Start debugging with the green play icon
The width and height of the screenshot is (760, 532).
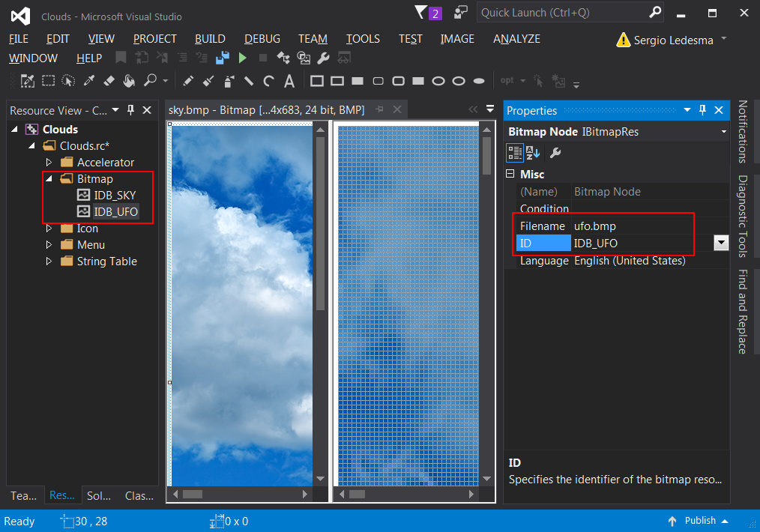click(242, 58)
